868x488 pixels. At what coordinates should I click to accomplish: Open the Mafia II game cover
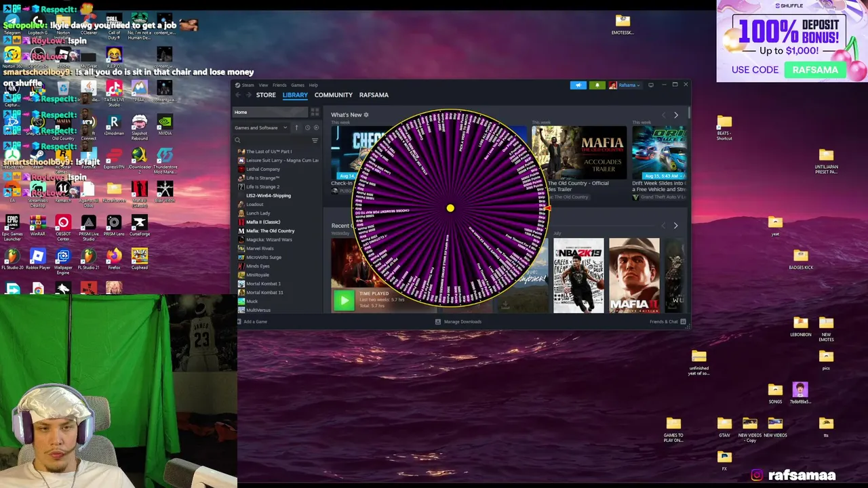pos(634,275)
